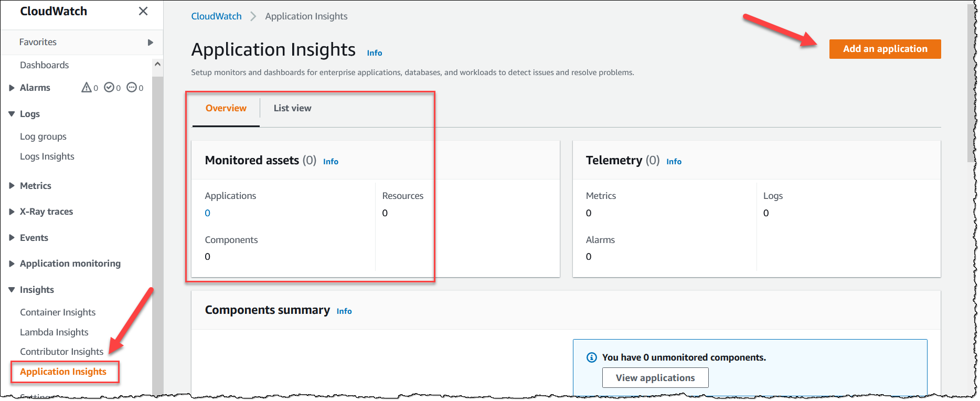Click the OK checkmark alarm icon
Screen dimensions: 980x401
[109, 87]
